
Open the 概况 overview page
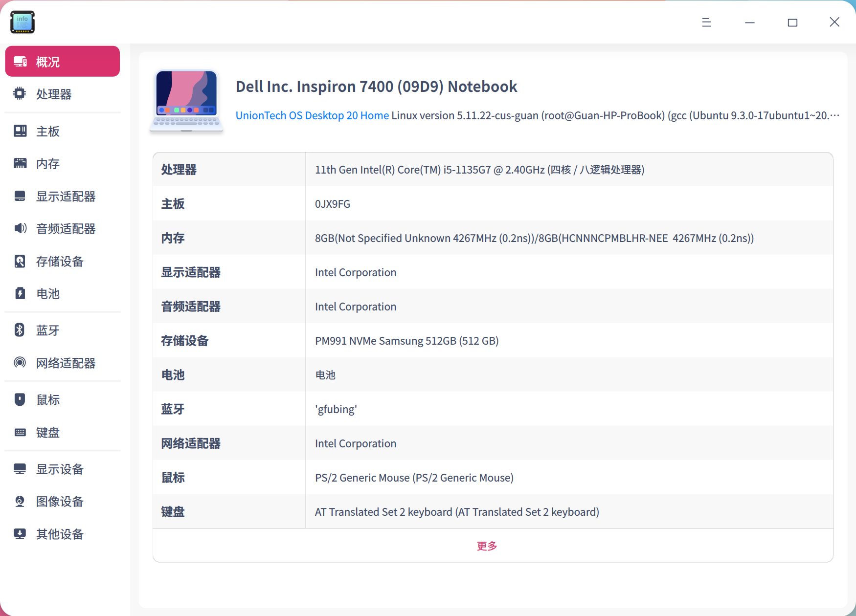click(63, 62)
